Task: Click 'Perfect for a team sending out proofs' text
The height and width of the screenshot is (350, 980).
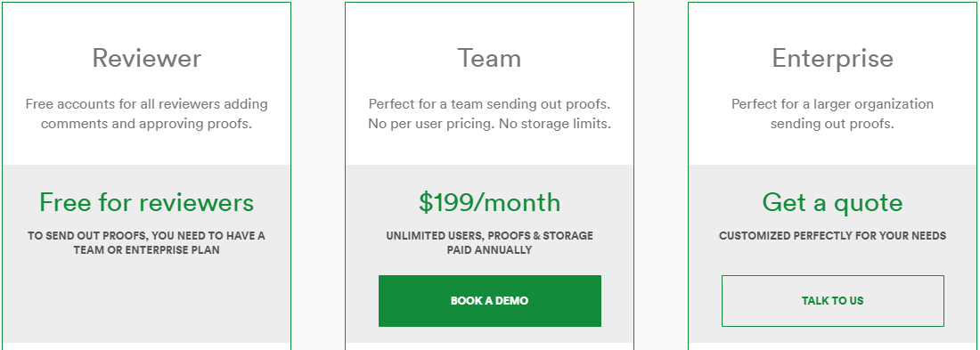Action: [x=489, y=103]
